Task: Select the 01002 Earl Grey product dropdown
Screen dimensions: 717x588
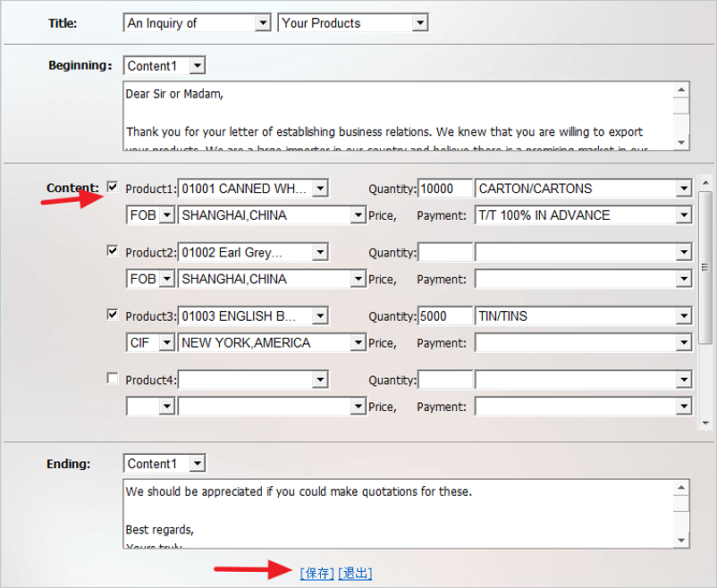Action: click(x=319, y=253)
